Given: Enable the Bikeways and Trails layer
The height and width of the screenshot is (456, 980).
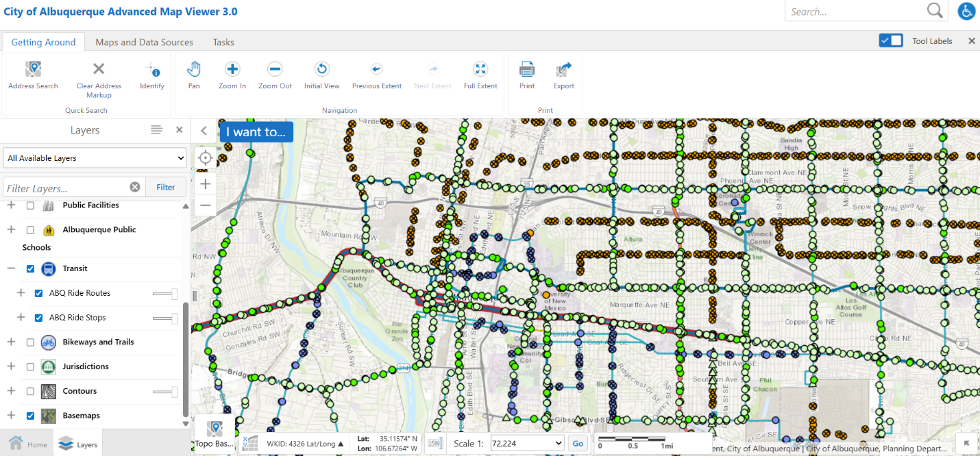Looking at the screenshot, I should [30, 342].
